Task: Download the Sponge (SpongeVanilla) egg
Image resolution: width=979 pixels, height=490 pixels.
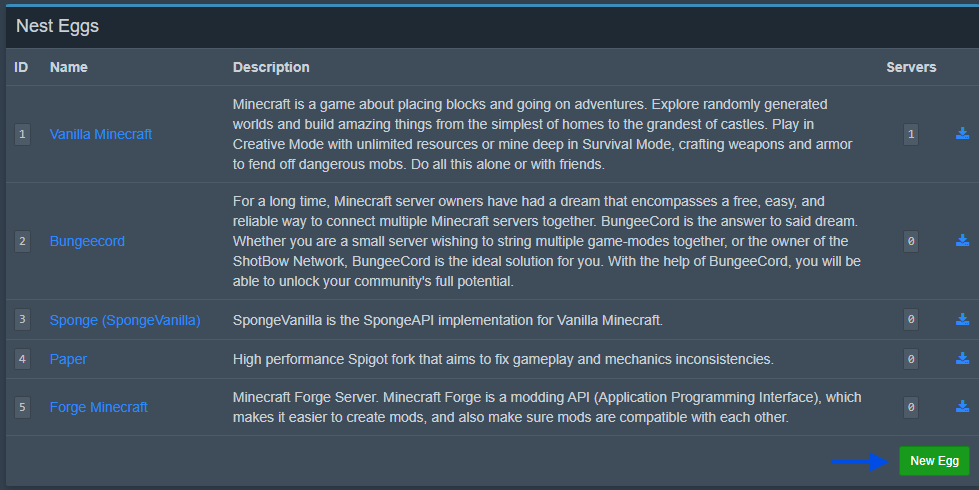Action: tap(962, 320)
